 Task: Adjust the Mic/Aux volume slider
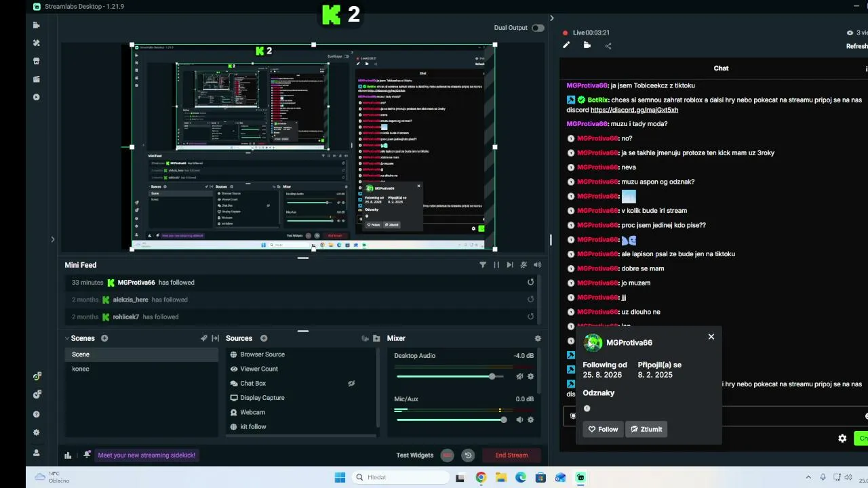(452, 420)
